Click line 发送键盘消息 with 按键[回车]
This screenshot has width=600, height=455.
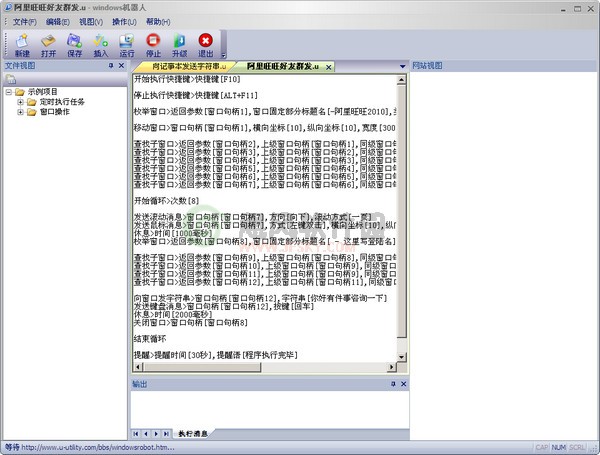pos(223,306)
